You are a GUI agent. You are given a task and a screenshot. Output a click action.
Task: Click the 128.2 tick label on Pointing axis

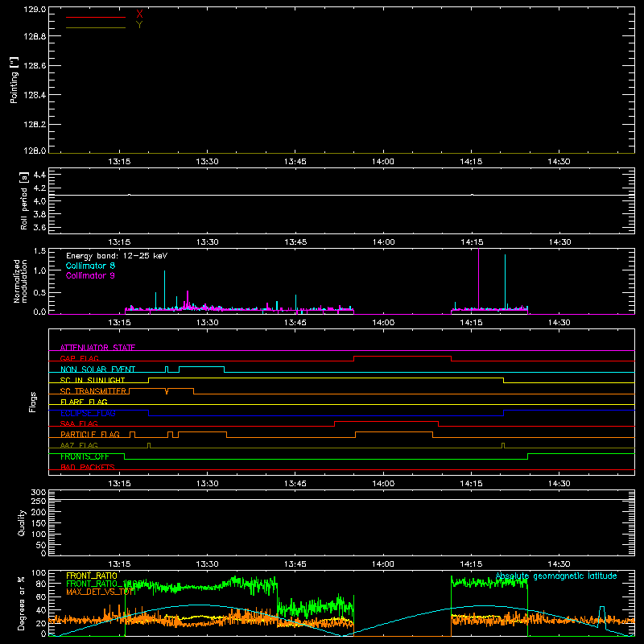[x=35, y=125]
